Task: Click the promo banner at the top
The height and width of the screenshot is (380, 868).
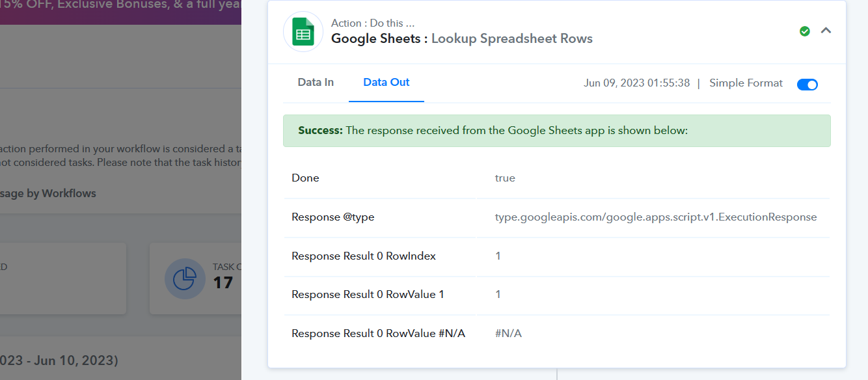Action: tap(120, 12)
